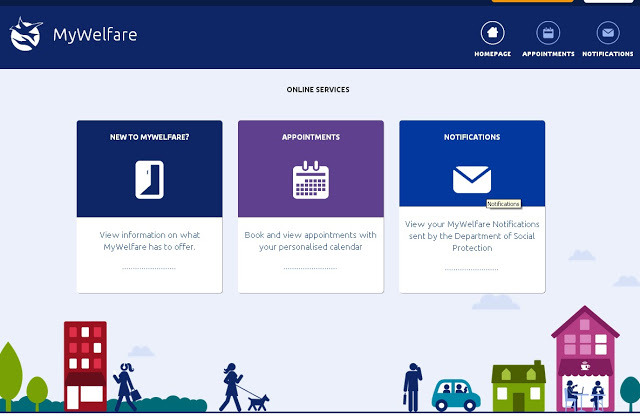This screenshot has width=640, height=417.
Task: Open the 'Book and view appointments' description
Action: 310,241
